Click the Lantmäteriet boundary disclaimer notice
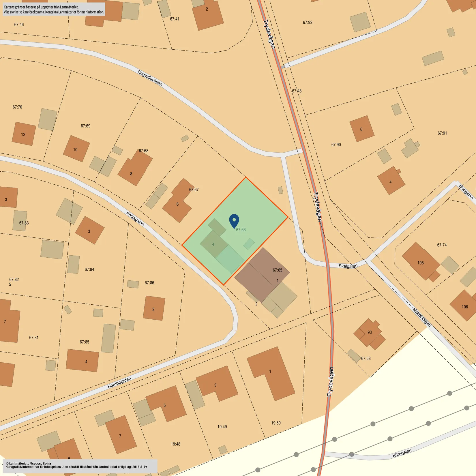476x476 pixels. 54,9
